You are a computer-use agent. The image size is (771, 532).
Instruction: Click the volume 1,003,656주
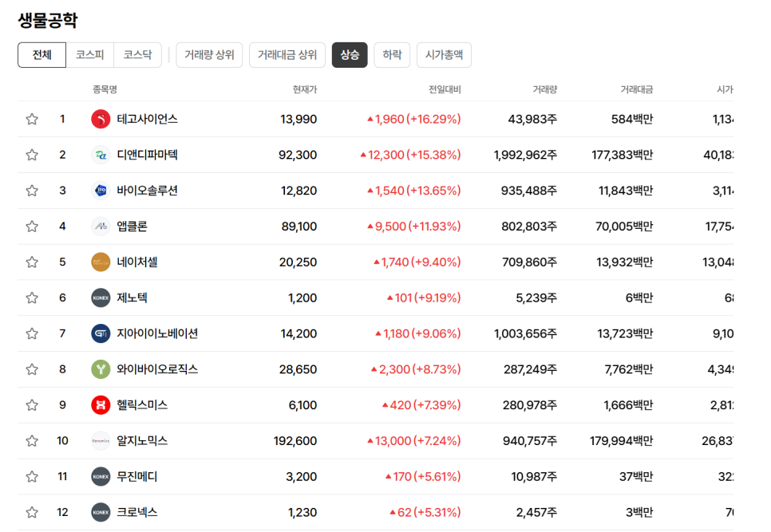pos(526,333)
